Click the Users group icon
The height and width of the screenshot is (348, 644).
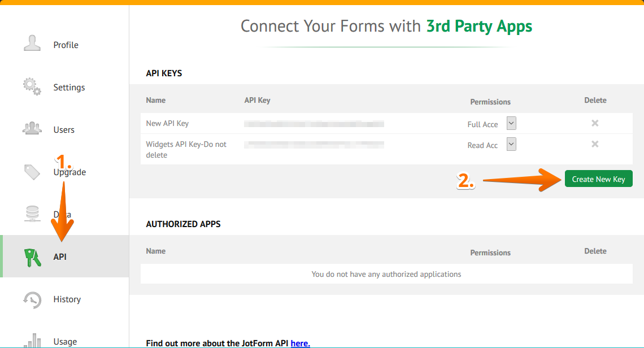click(32, 129)
